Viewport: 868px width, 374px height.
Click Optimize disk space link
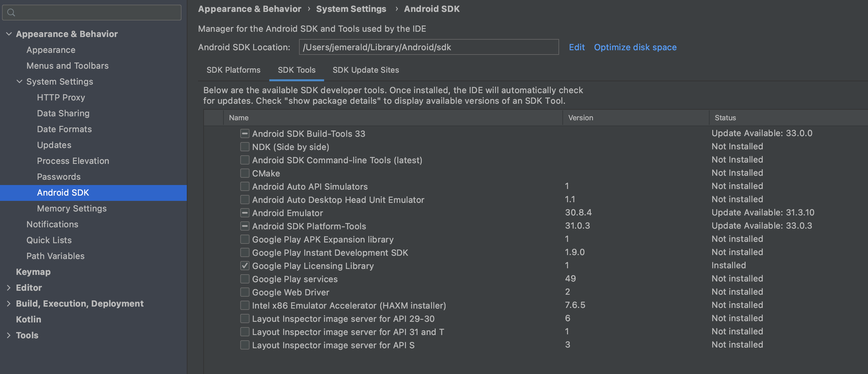pyautogui.click(x=635, y=47)
